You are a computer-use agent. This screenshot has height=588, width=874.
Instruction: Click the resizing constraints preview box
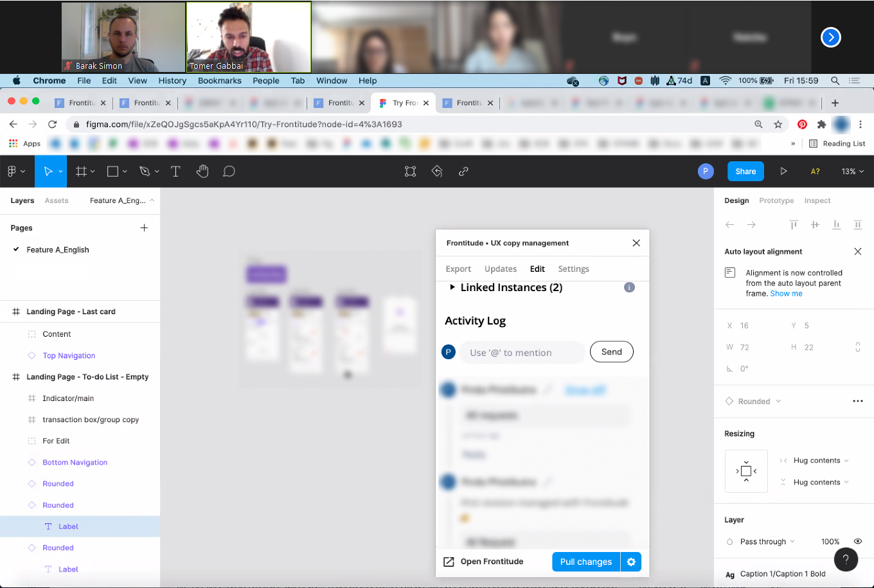746,471
